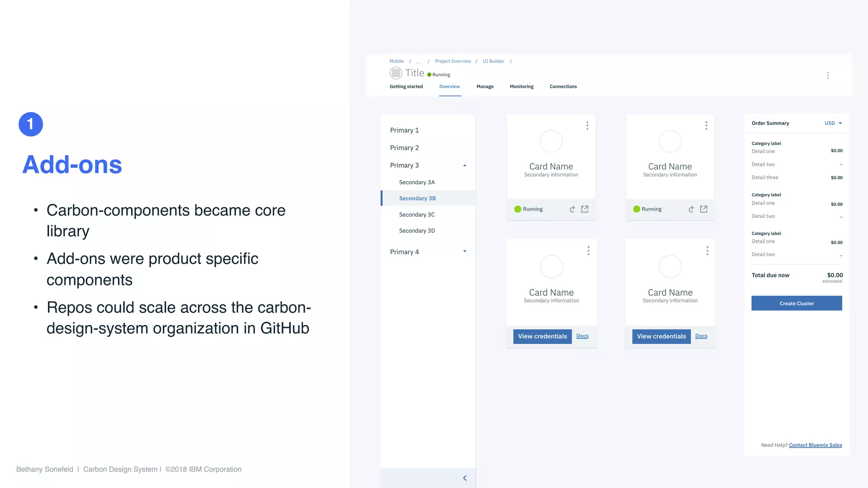Switch to Overview tab
Screen dimensions: 868x488
450,86
